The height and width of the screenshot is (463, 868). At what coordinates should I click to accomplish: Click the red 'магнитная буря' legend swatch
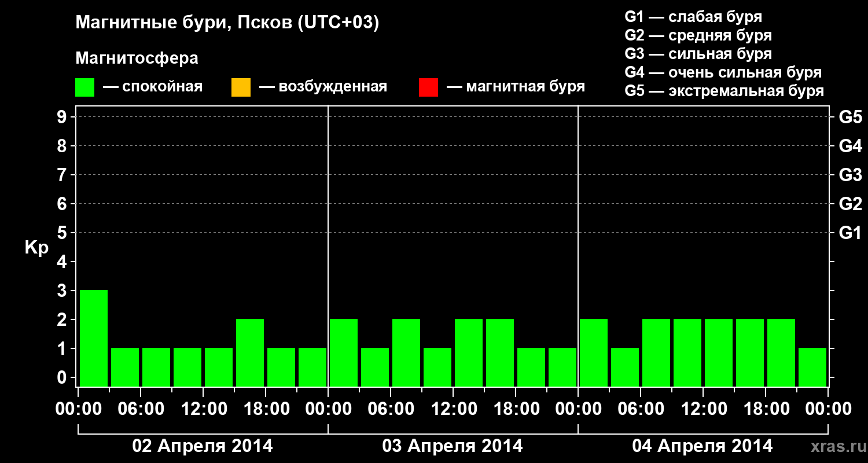tap(428, 87)
